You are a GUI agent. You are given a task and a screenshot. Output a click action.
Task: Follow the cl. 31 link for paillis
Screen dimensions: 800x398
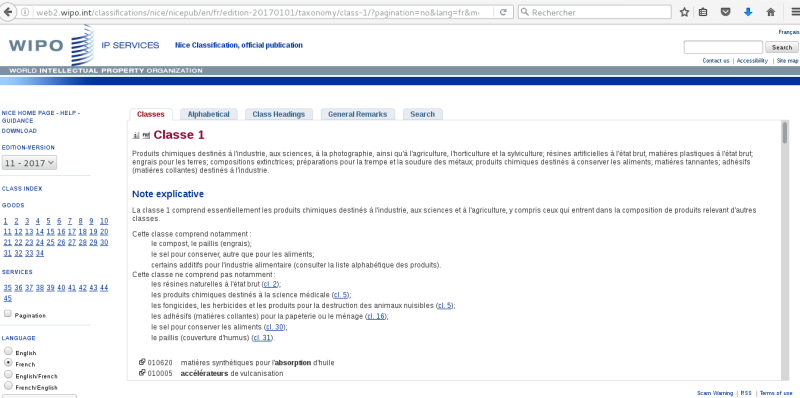pyautogui.click(x=263, y=338)
